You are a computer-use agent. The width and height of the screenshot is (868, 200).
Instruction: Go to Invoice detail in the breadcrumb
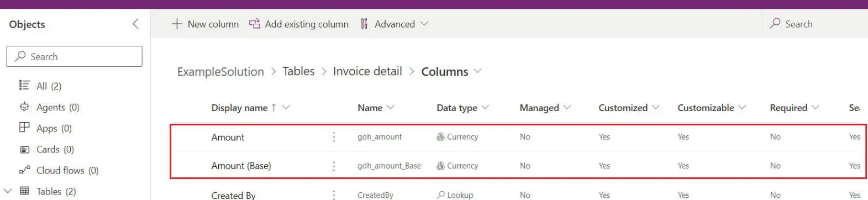pyautogui.click(x=367, y=71)
